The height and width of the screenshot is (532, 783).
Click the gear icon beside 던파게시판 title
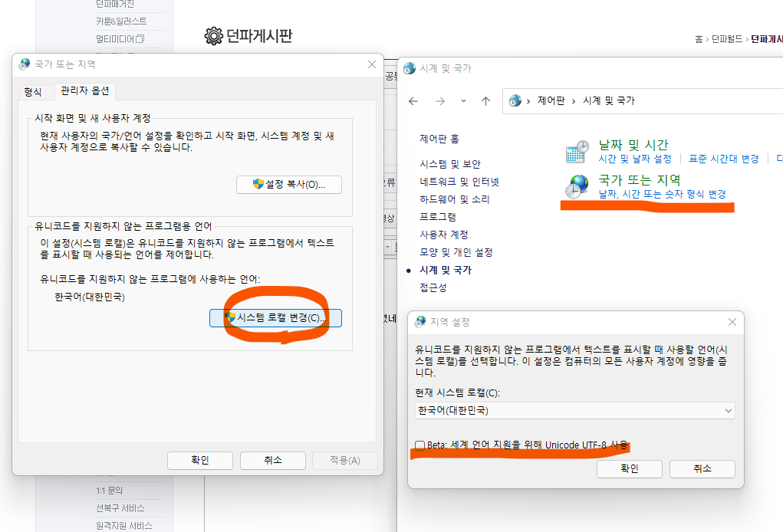pos(213,36)
